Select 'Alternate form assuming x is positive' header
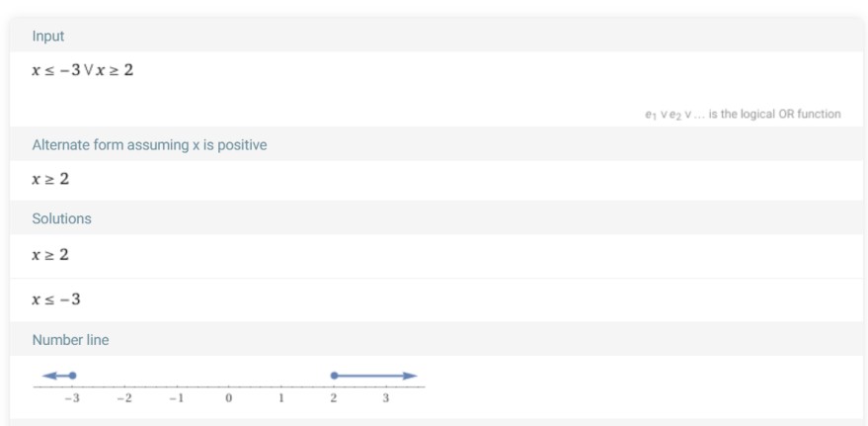The image size is (868, 426). click(x=149, y=145)
